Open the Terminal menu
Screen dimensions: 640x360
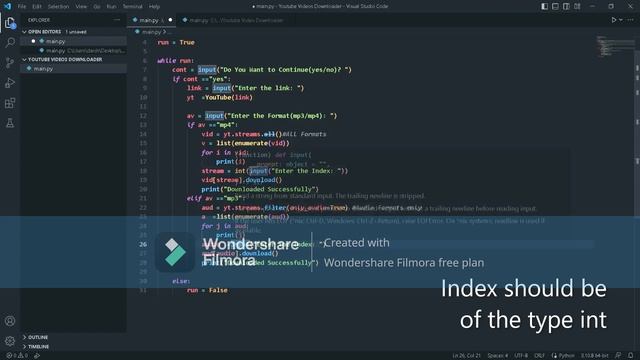(133, 6)
